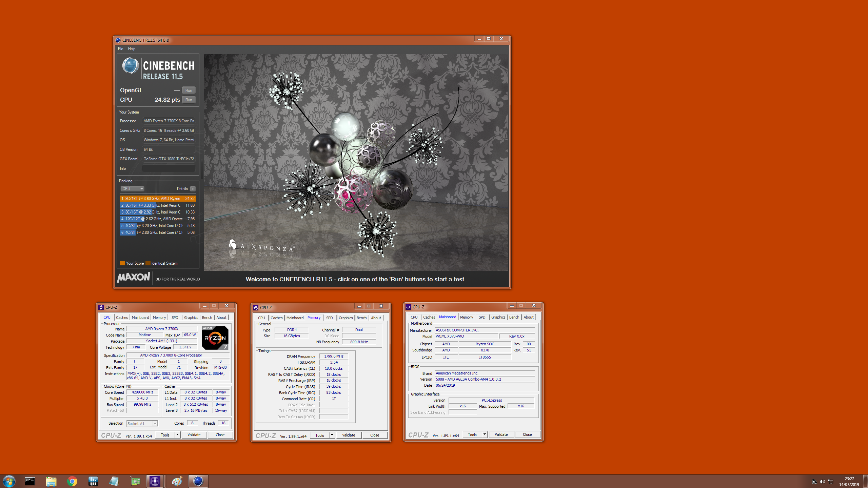
Task: Select CPU tab in CPU-Z Mainboard window
Action: click(x=414, y=317)
